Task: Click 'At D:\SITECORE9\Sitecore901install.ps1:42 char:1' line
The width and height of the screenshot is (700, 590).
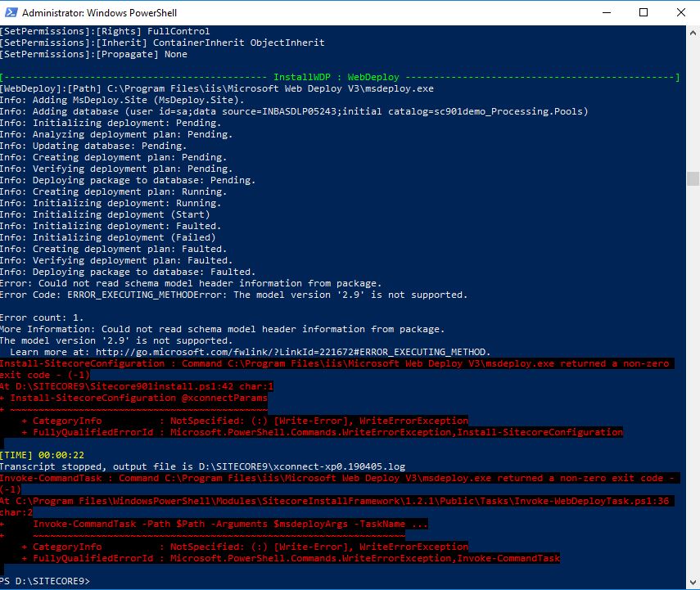Action: (137, 386)
